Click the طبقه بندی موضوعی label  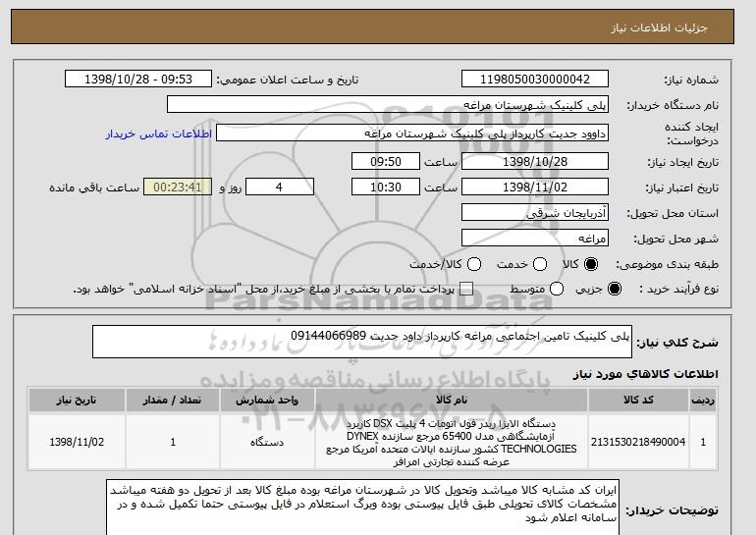pyautogui.click(x=667, y=264)
